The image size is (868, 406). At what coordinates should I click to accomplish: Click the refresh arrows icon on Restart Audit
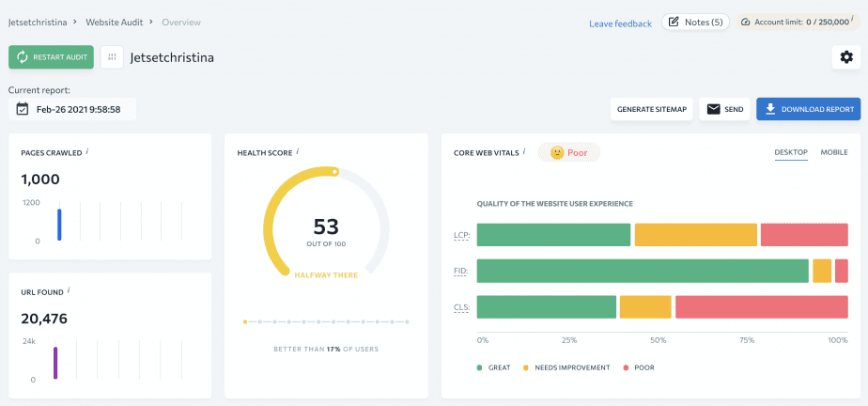23,57
